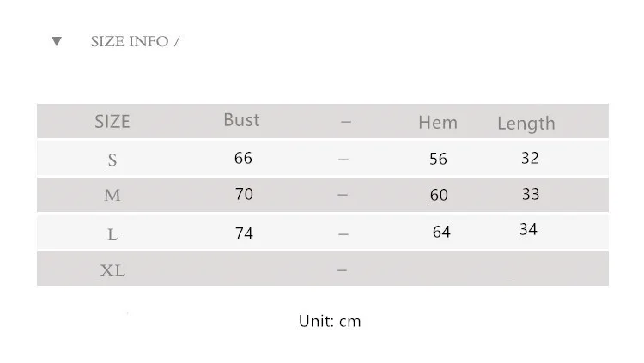Viewport: 644px width, 363px height.
Task: Collapse the SIZE INFO triangle arrow
Action: (57, 41)
